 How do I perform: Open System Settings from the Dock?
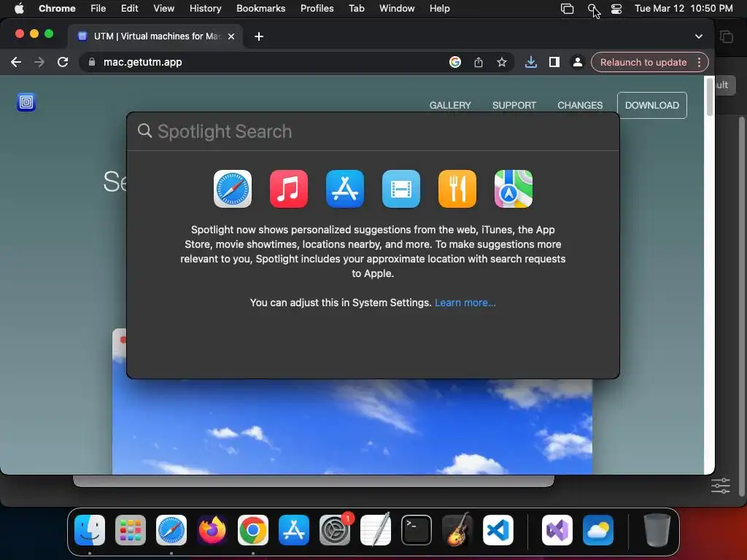pos(335,530)
